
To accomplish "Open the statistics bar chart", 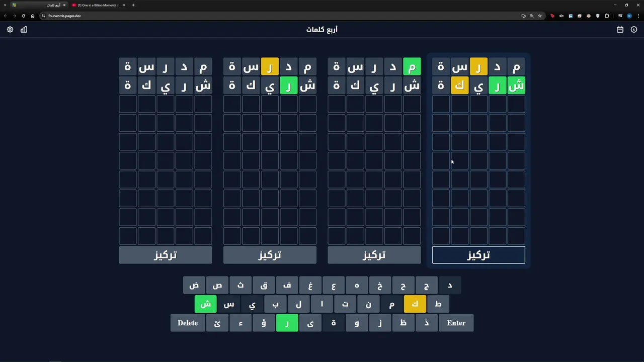I will [x=24, y=30].
